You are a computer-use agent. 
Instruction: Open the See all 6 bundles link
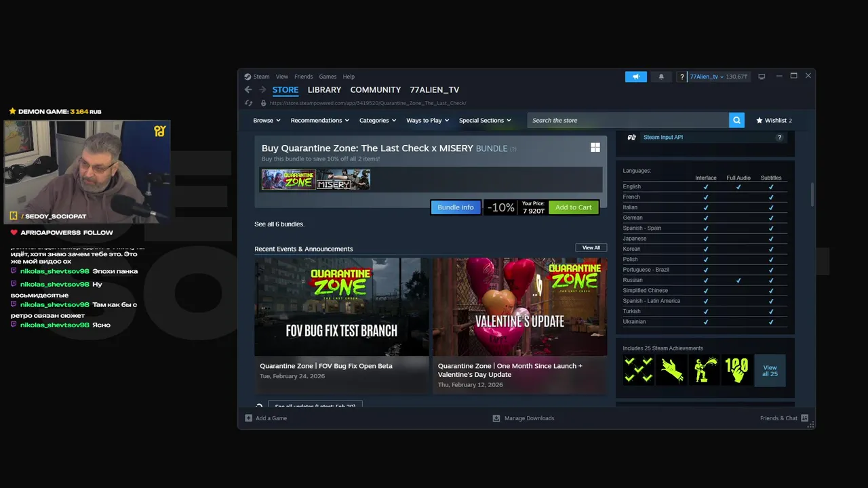[279, 224]
